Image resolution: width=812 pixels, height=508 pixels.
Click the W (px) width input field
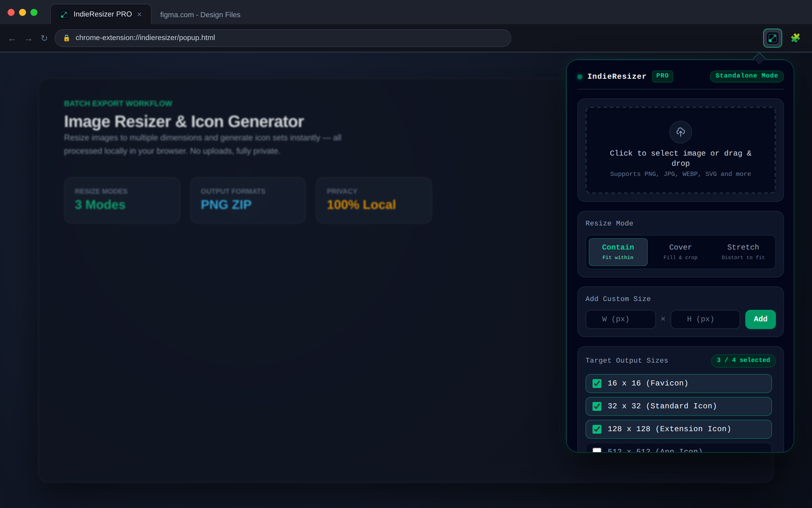click(620, 319)
